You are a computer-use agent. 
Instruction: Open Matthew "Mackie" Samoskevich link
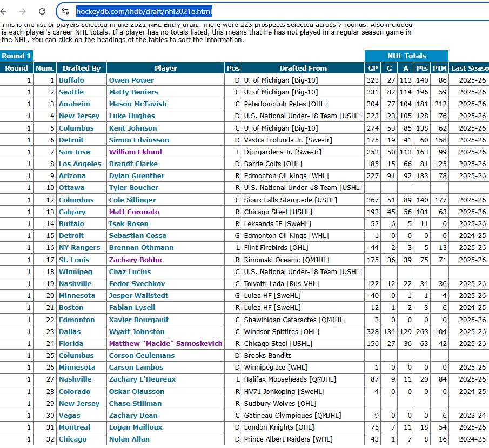pos(165,343)
